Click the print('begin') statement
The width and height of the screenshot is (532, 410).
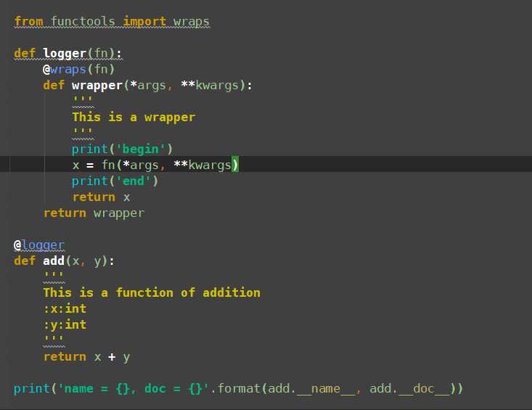pos(122,149)
